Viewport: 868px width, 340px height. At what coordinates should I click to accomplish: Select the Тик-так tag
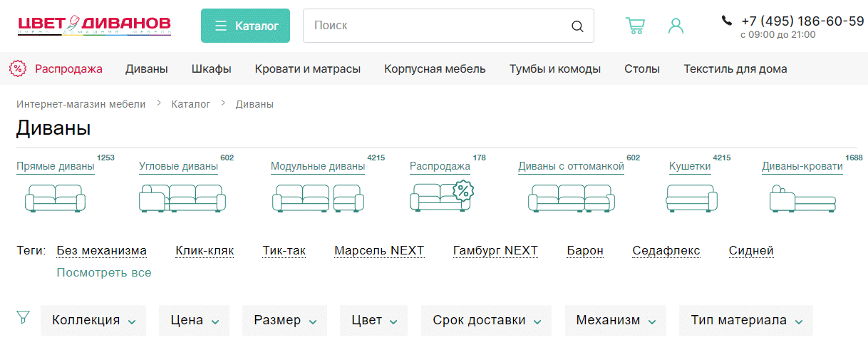[x=284, y=251]
